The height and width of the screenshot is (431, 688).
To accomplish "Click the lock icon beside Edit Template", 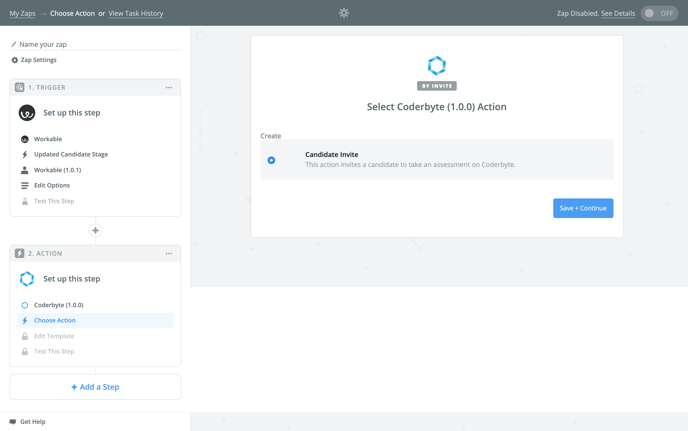I will coord(25,336).
